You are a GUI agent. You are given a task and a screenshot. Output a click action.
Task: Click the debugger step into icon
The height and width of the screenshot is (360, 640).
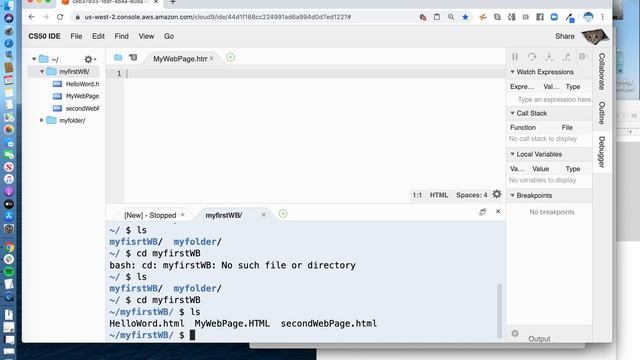click(x=549, y=57)
